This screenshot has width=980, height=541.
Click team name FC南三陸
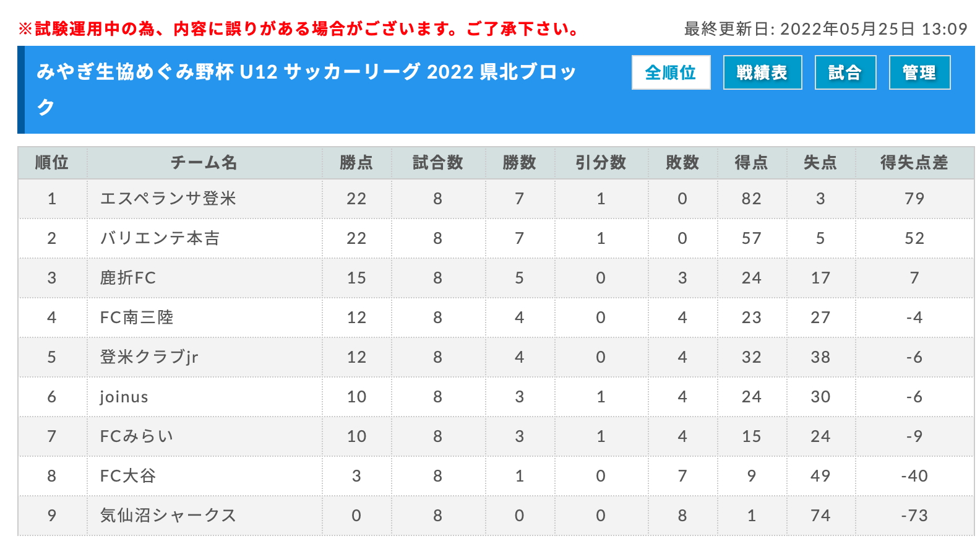[137, 318]
